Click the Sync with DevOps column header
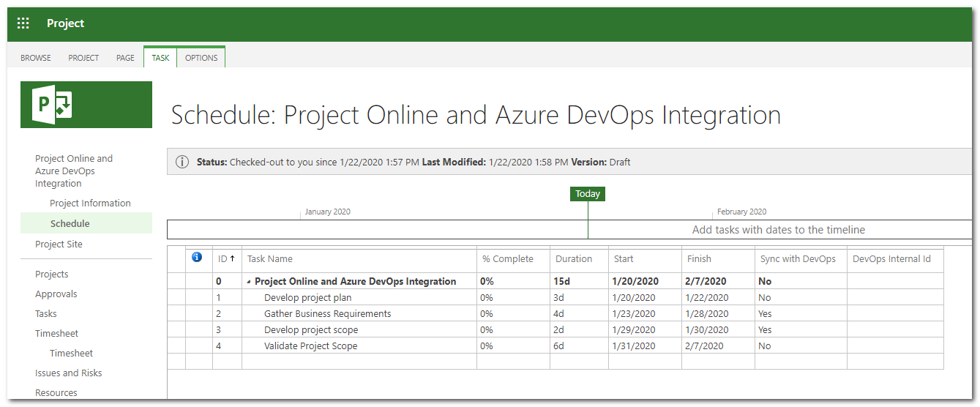Image resolution: width=980 pixels, height=407 pixels. coord(800,258)
